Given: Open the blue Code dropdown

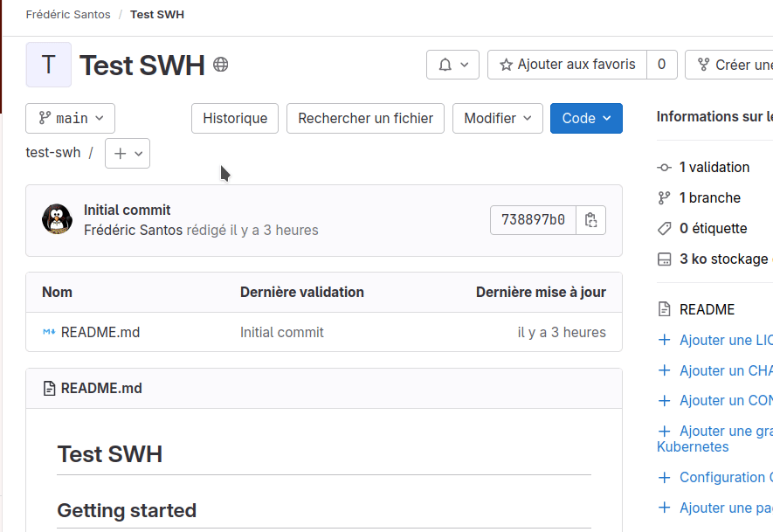Looking at the screenshot, I should pyautogui.click(x=586, y=118).
